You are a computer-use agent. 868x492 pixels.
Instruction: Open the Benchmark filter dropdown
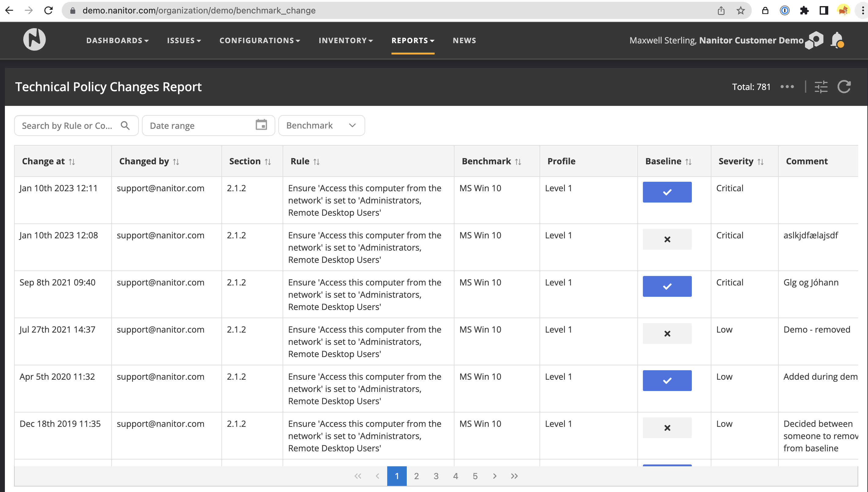[x=321, y=125]
